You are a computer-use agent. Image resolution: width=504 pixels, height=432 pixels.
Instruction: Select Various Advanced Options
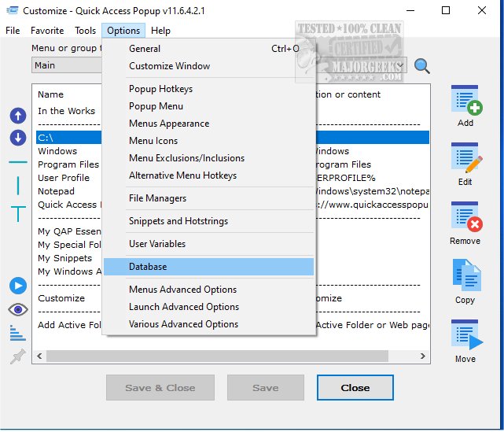click(x=208, y=324)
